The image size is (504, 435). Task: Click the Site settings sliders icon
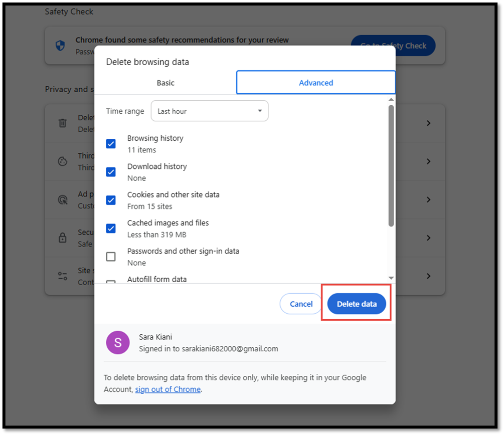click(x=63, y=276)
